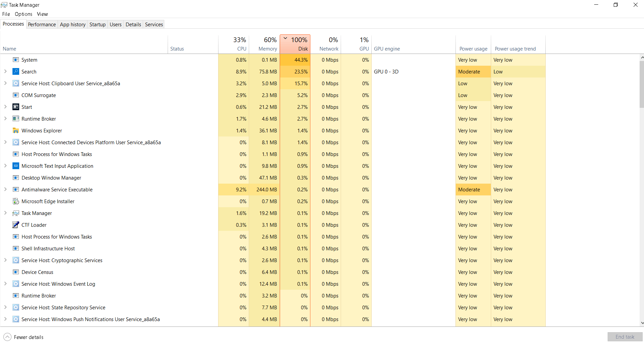Expand Service Host: Connected Devices Platform
This screenshot has width=644, height=344.
click(5, 142)
